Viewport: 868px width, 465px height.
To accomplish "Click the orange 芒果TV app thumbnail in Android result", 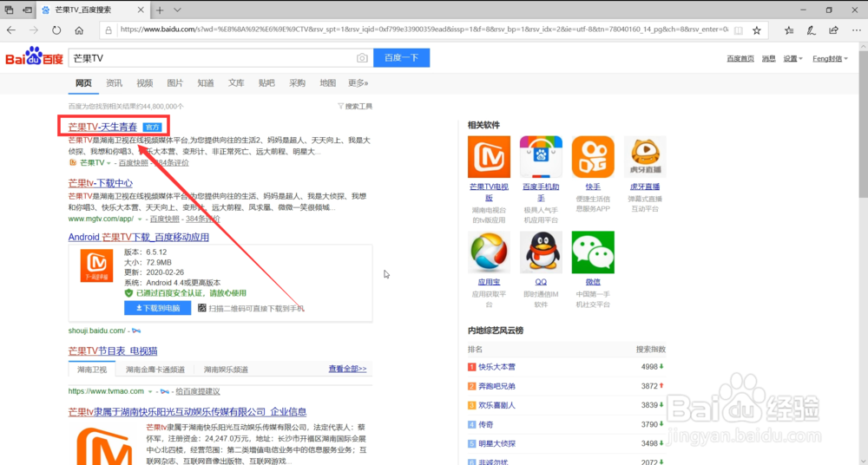I will coord(97,265).
